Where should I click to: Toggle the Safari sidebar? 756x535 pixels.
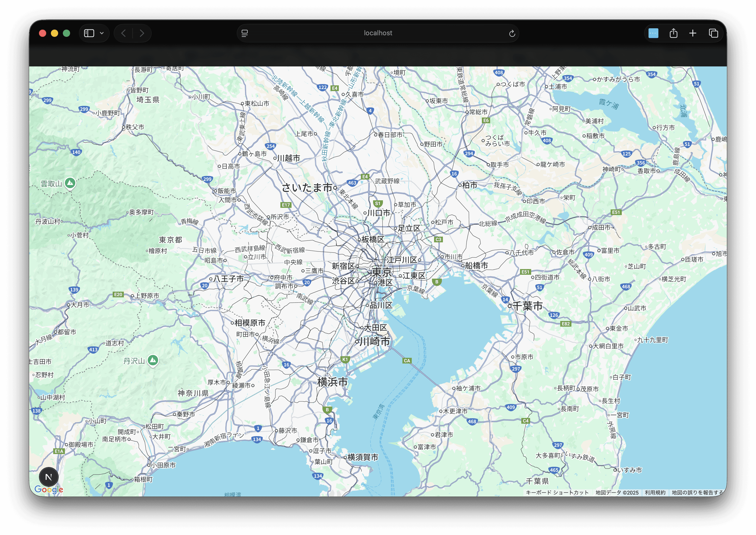tap(89, 33)
